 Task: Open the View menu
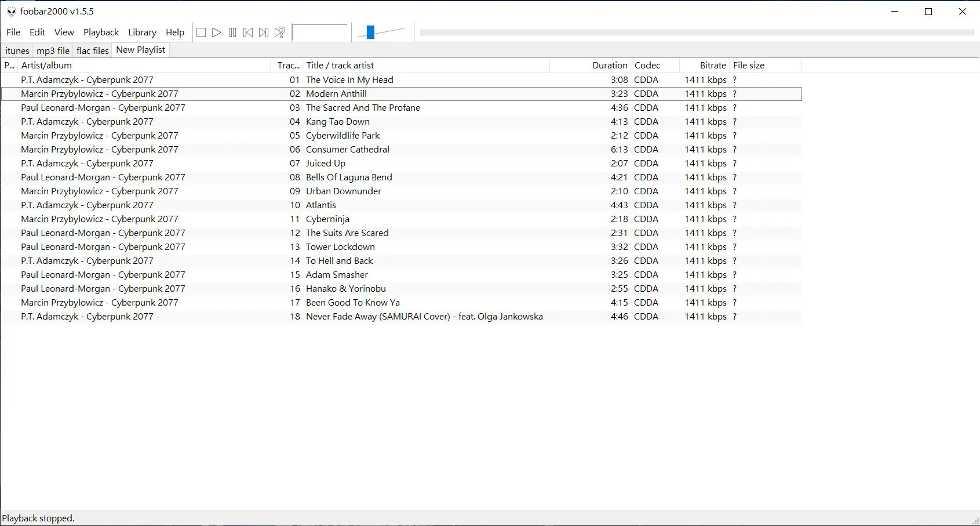(64, 32)
